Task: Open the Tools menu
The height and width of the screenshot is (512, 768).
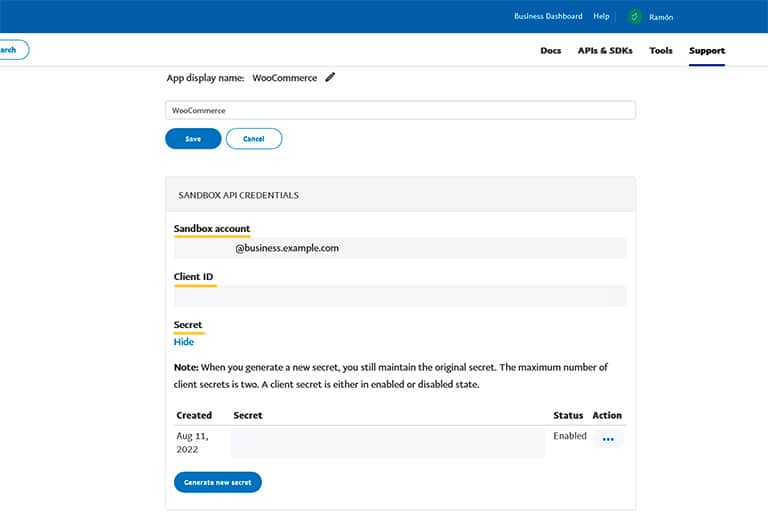Action: click(661, 50)
